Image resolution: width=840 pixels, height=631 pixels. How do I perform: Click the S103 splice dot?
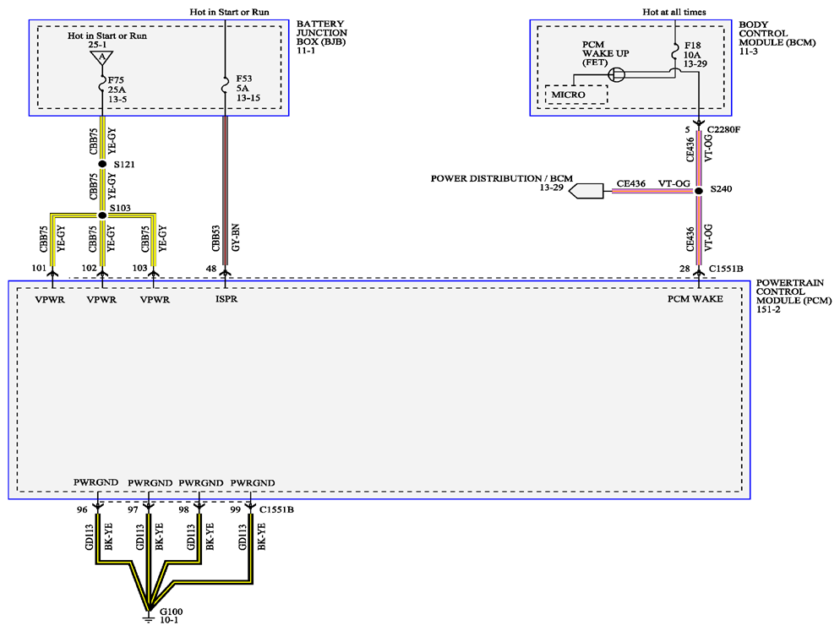pos(101,215)
